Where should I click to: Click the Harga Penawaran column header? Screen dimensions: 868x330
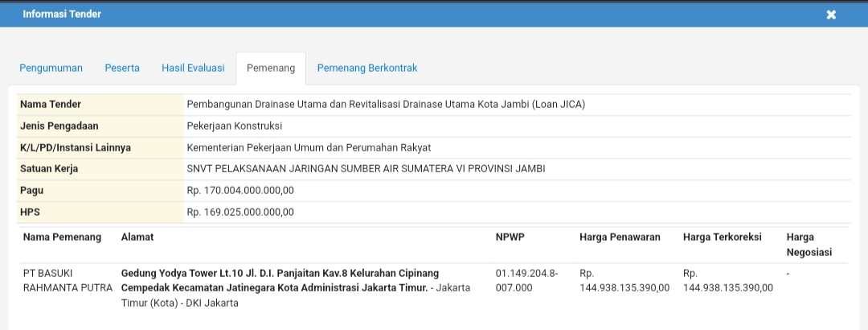tap(620, 237)
